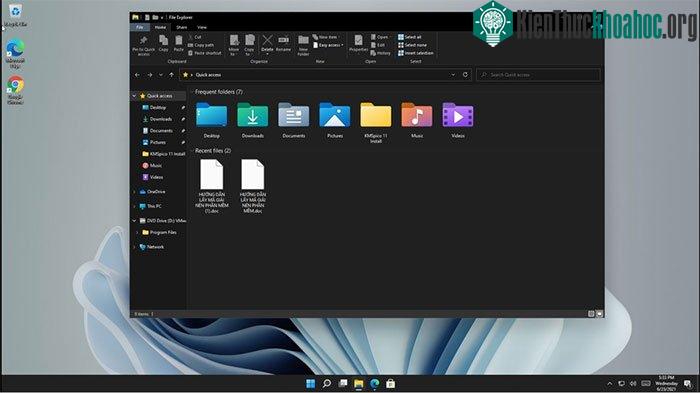Screen dimensions: 700x393
Task: Open the File ribbon tab
Action: (140, 27)
